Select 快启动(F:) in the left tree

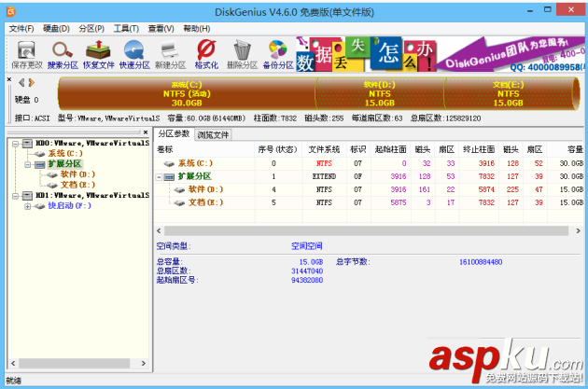[x=69, y=206]
